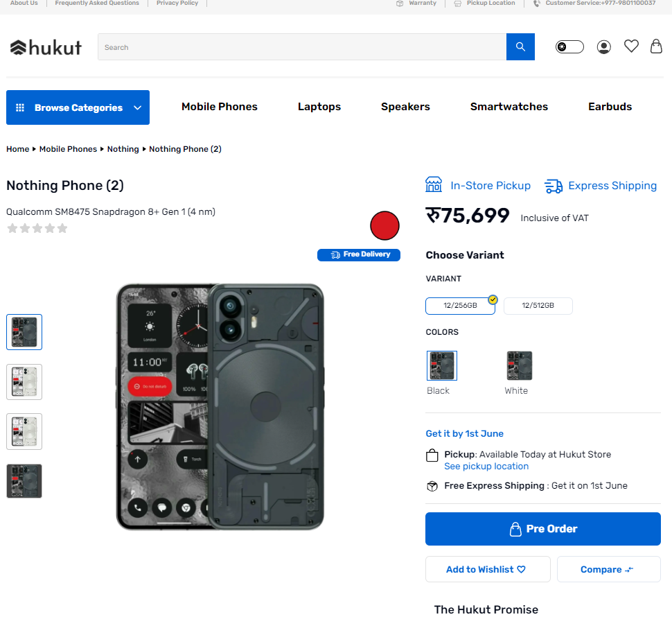Open the user account icon
Screen dimensions: 672x635
coord(604,47)
